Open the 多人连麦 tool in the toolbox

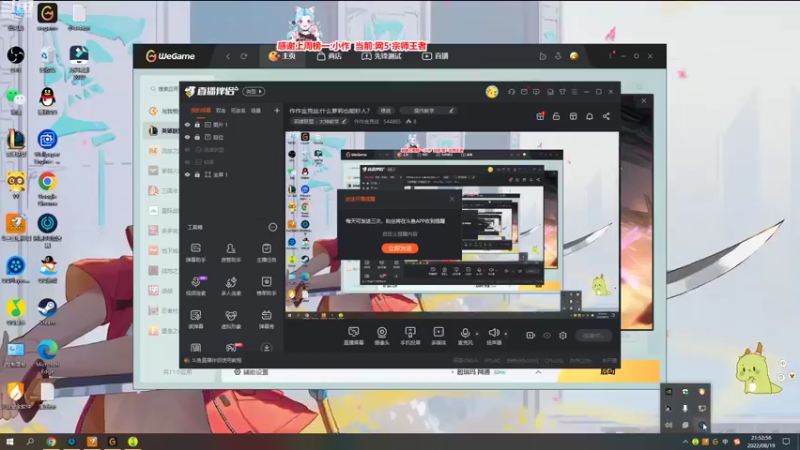coord(231,286)
